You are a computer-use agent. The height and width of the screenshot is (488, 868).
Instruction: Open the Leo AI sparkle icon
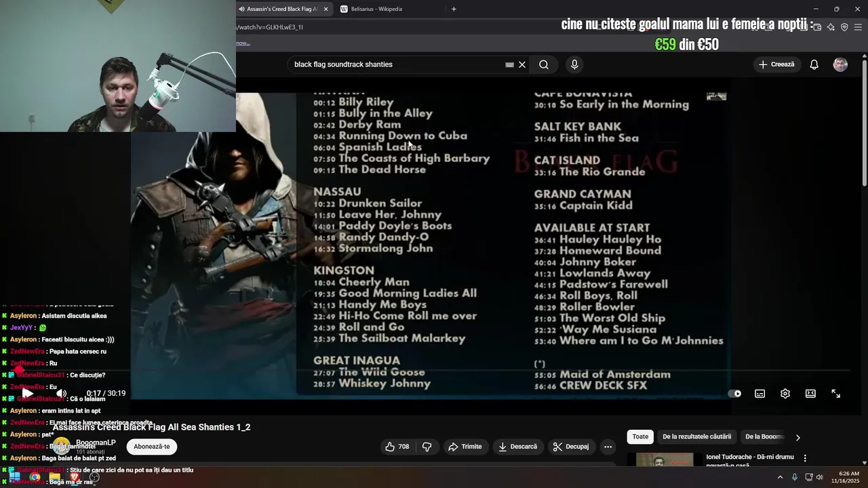[831, 27]
